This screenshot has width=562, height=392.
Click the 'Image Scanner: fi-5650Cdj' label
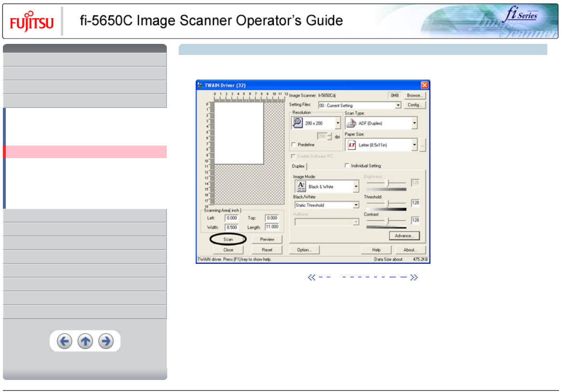click(x=312, y=95)
